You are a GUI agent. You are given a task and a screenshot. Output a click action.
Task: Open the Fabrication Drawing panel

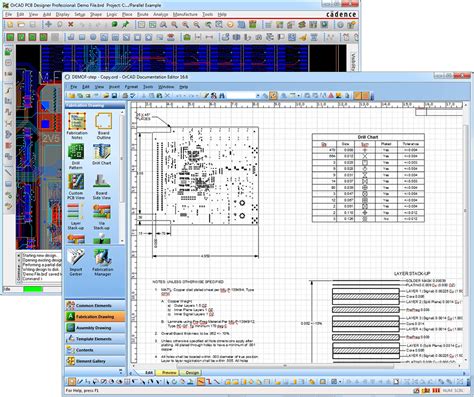(95, 317)
